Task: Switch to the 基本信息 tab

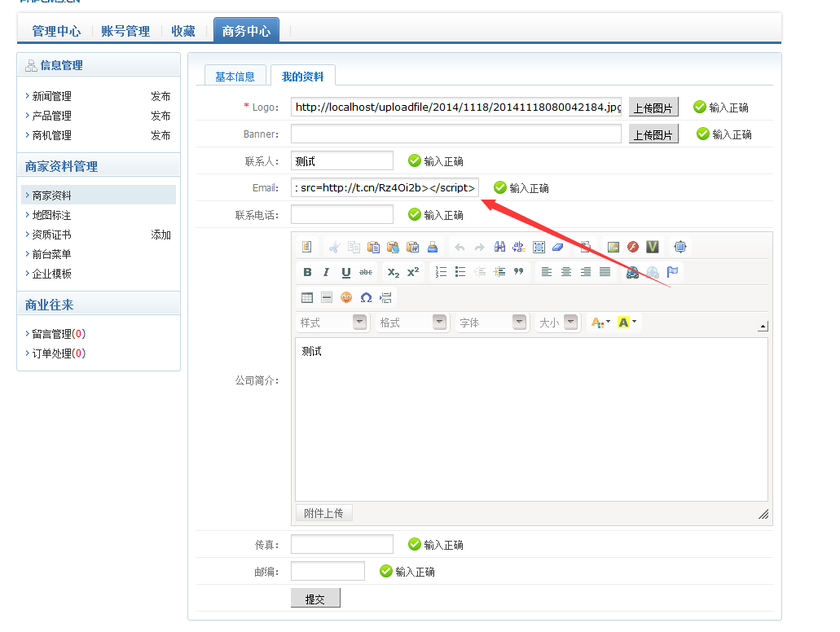Action: pos(235,77)
